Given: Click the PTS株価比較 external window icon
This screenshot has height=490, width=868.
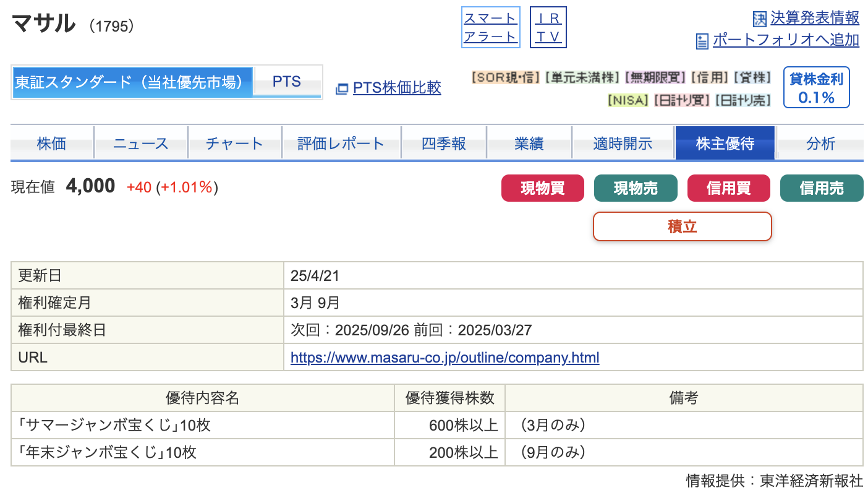Looking at the screenshot, I should tap(342, 89).
